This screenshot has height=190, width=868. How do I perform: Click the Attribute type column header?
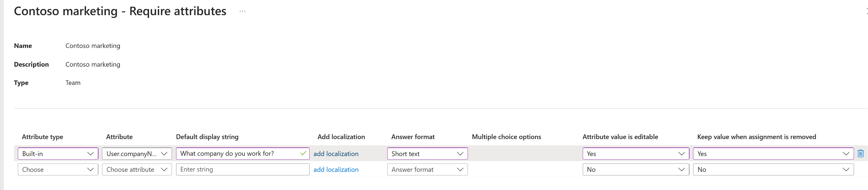coord(43,137)
